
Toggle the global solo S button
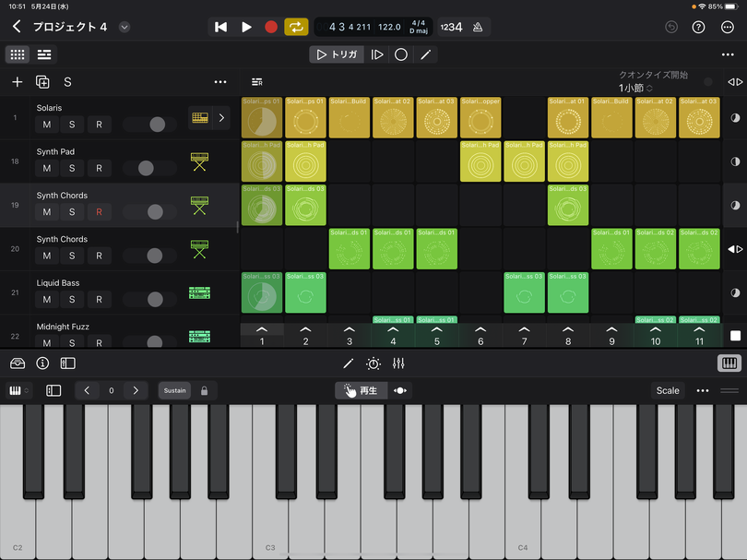[x=67, y=82]
